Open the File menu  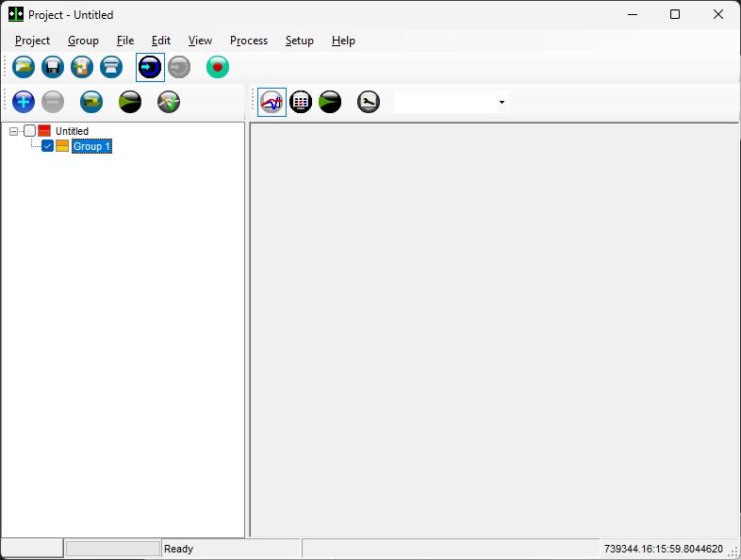coord(125,41)
